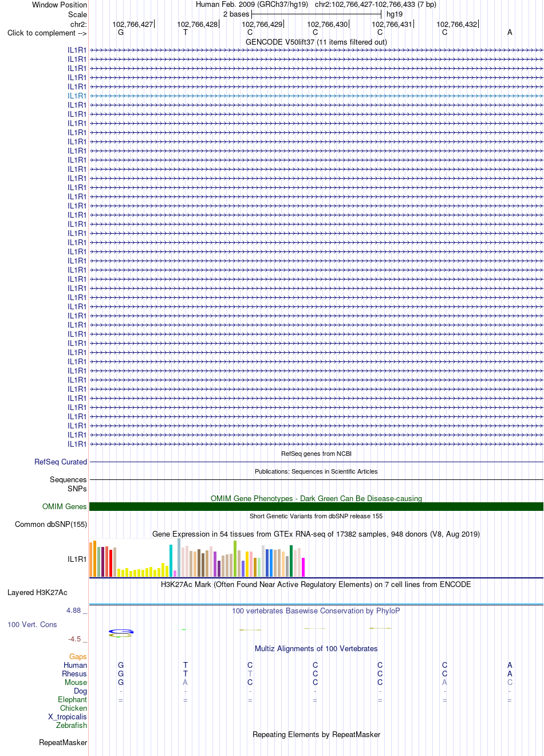Open the GENCODE V50lift37 track title
The width and height of the screenshot is (544, 756).
(x=316, y=42)
